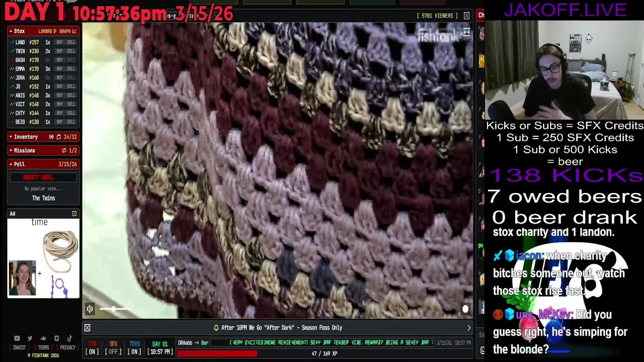Screen dimensions: 644x362
Task: Close the stream view with X
Action: click(466, 16)
